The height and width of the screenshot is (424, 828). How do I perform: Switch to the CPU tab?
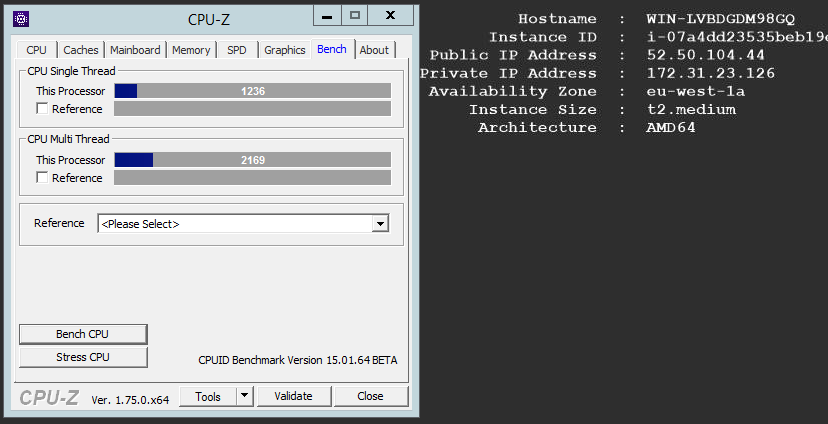click(36, 50)
